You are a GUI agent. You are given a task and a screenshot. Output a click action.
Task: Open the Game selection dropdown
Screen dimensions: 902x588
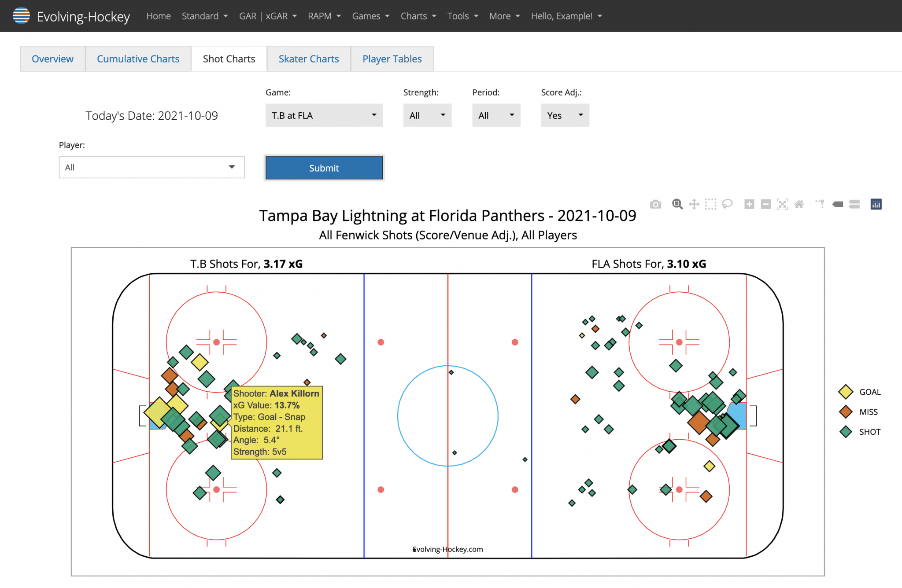point(324,115)
